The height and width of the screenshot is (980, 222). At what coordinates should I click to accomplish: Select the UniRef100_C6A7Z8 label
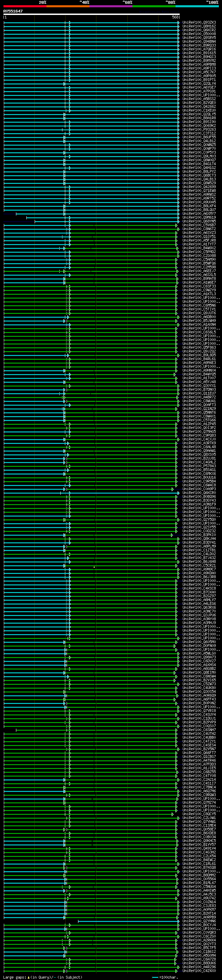tap(199, 959)
